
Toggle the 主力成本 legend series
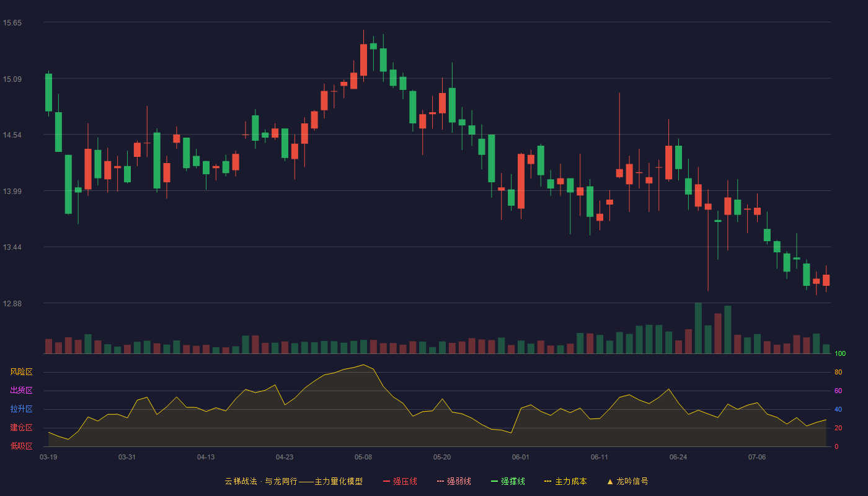pyautogui.click(x=565, y=481)
